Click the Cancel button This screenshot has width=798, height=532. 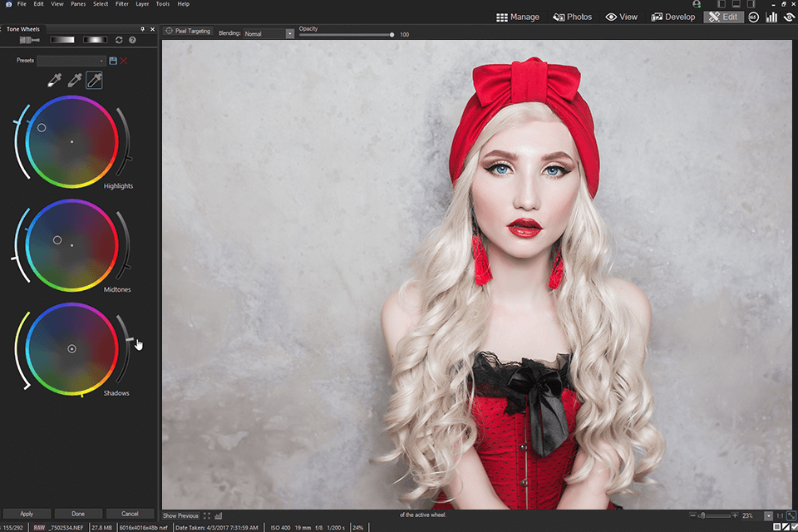pos(130,514)
